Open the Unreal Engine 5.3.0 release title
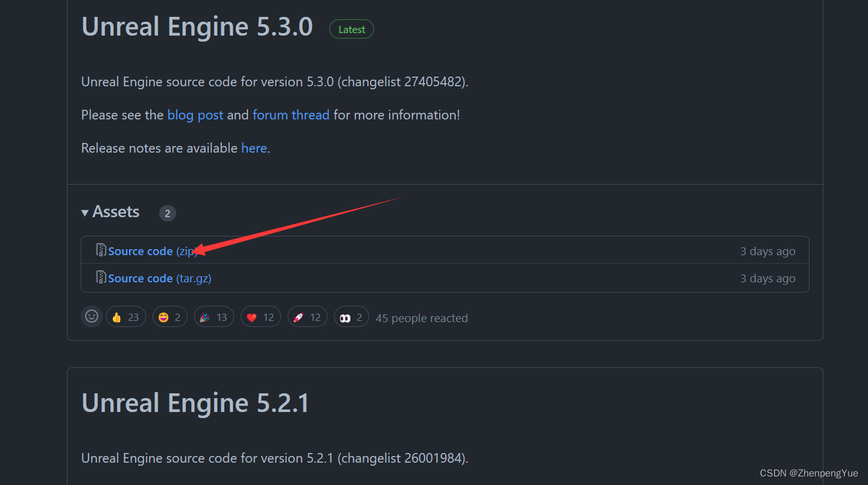 197,27
